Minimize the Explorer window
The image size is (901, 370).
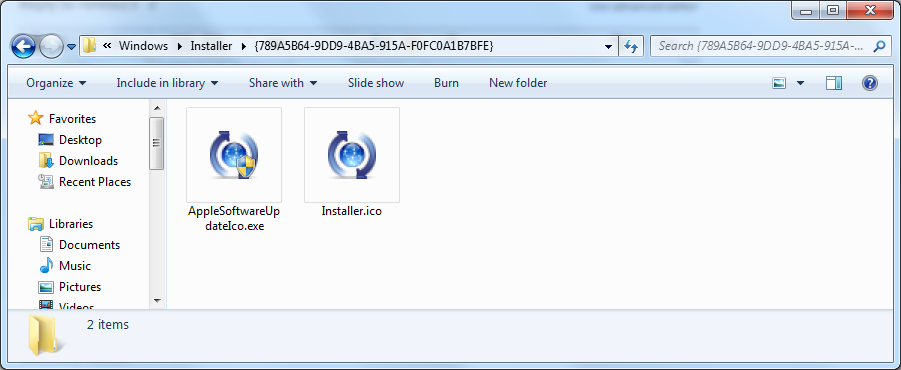coord(806,10)
